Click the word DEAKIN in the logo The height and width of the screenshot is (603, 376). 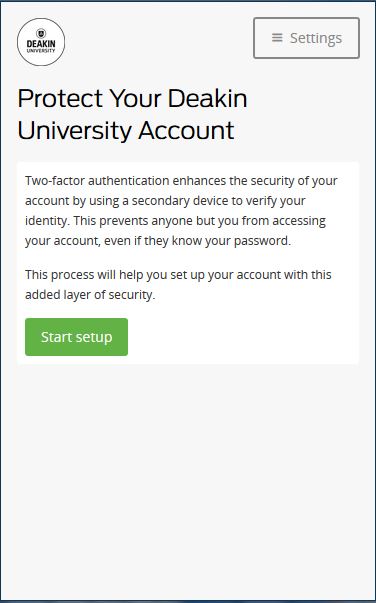tap(41, 44)
